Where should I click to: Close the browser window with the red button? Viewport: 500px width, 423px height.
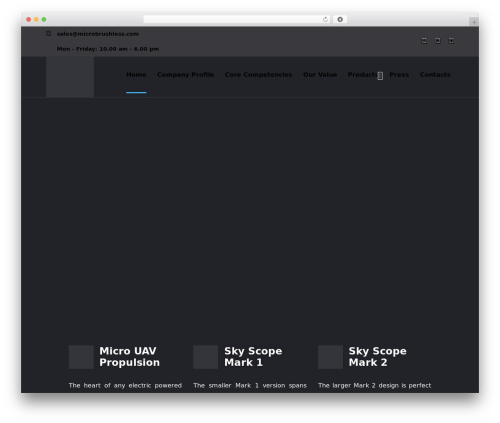29,19
